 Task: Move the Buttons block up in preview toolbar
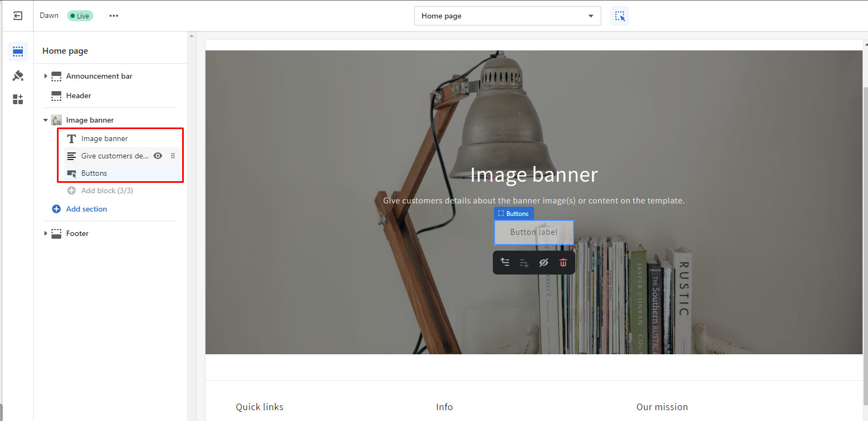(505, 263)
